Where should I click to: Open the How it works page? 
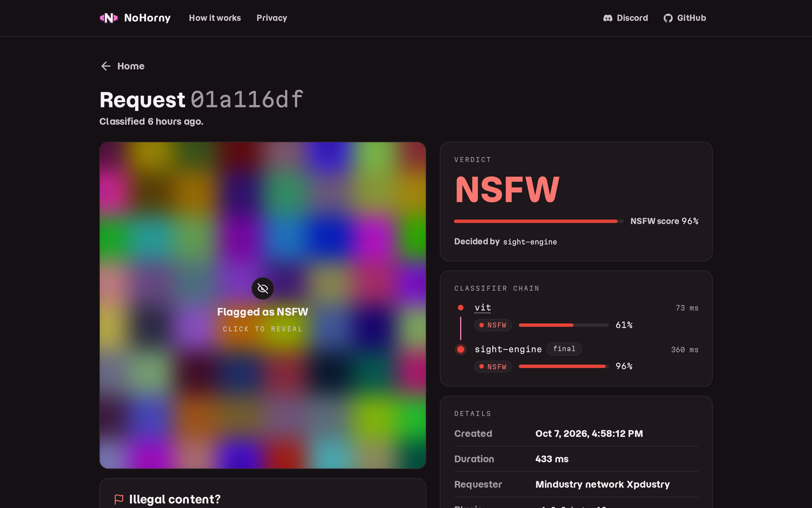click(215, 18)
